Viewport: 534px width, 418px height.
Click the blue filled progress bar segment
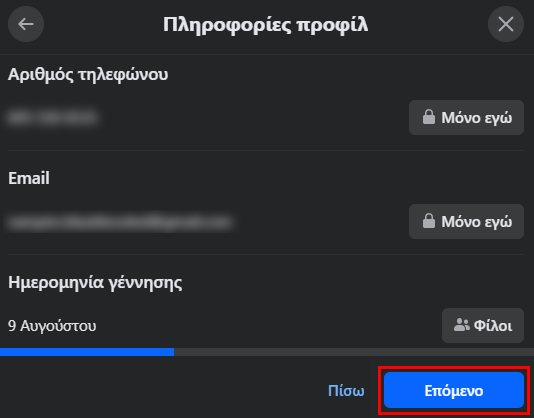87,352
